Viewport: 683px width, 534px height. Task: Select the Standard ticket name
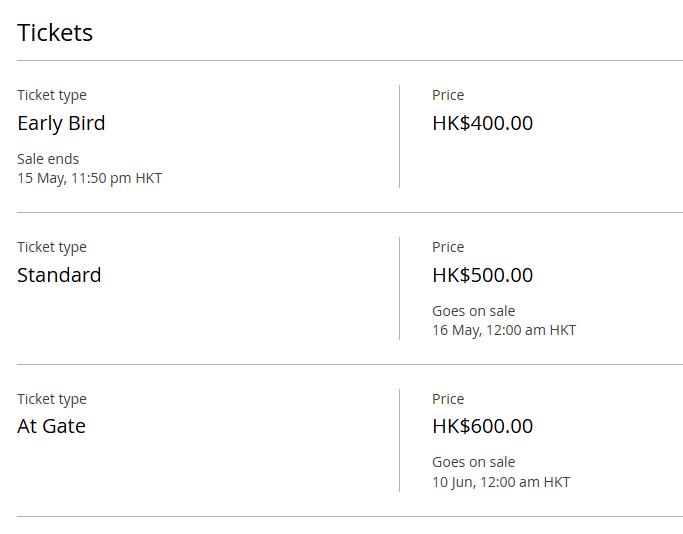59,275
